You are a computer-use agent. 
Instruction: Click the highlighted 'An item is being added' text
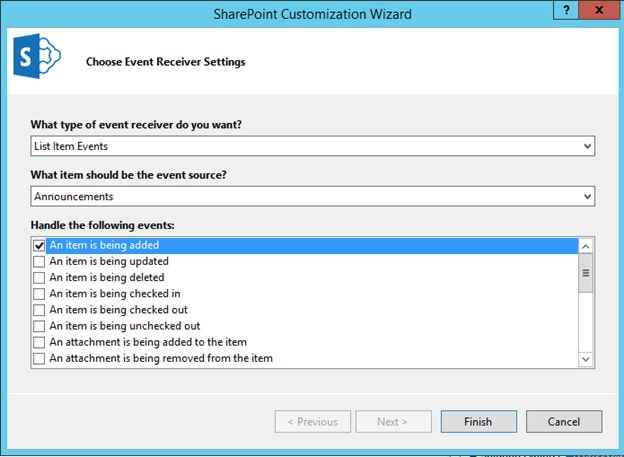[x=104, y=245]
